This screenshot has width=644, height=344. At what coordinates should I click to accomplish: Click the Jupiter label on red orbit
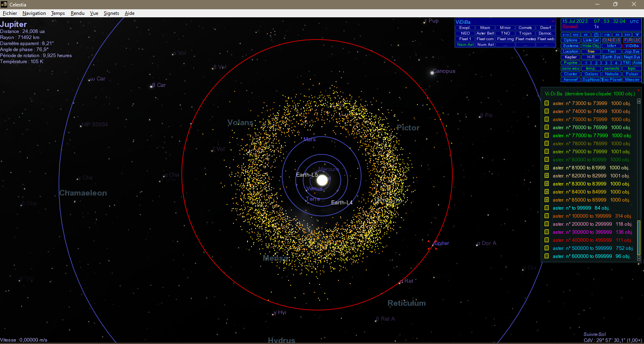point(441,243)
